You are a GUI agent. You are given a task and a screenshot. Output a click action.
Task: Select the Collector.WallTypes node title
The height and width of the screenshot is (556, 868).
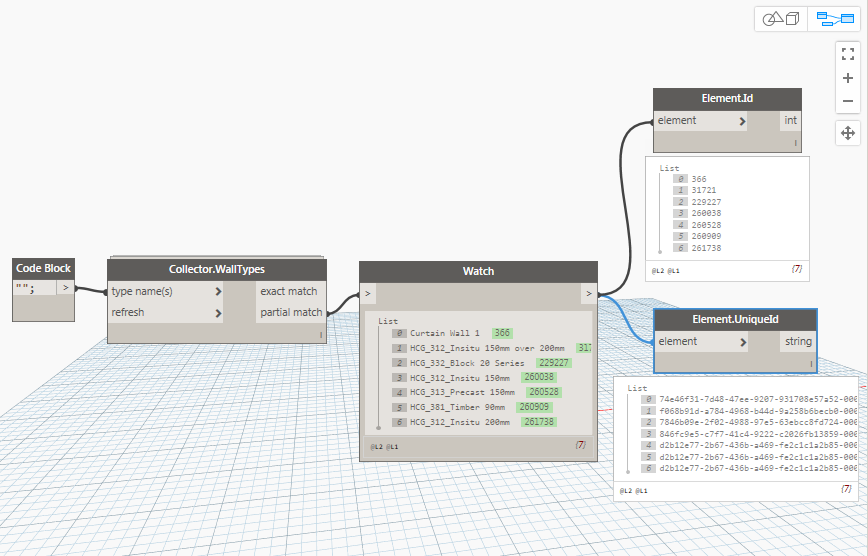point(217,269)
